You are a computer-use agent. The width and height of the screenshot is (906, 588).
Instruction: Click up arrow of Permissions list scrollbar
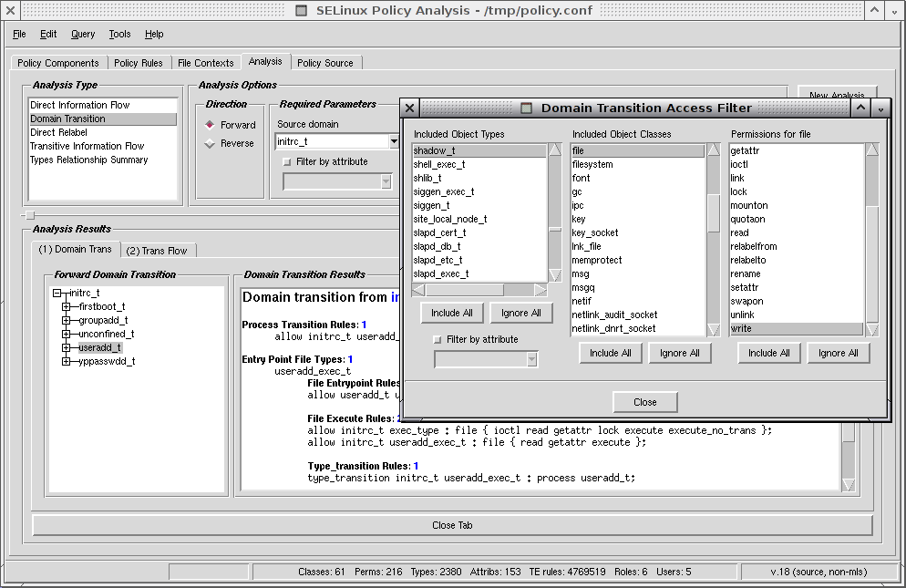872,150
